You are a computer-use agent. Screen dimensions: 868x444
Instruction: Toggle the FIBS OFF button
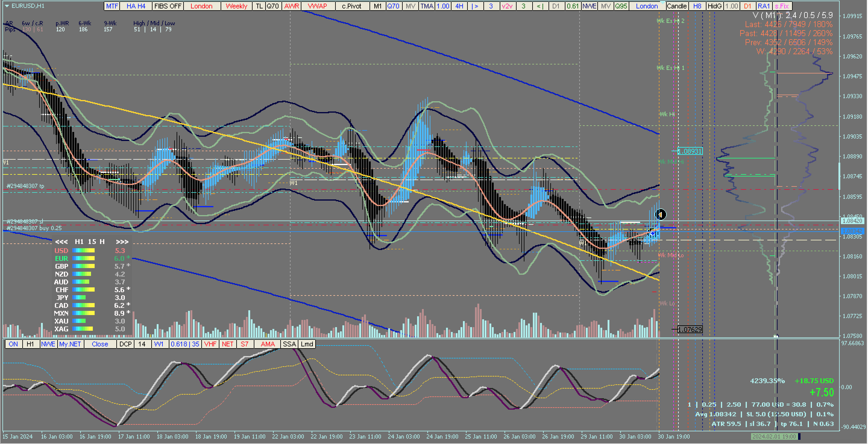tap(168, 6)
